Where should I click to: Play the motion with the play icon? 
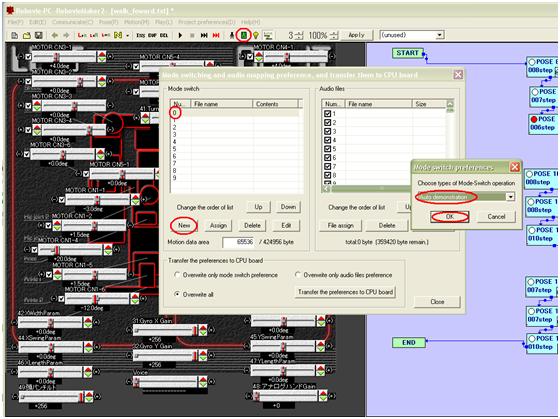point(180,35)
